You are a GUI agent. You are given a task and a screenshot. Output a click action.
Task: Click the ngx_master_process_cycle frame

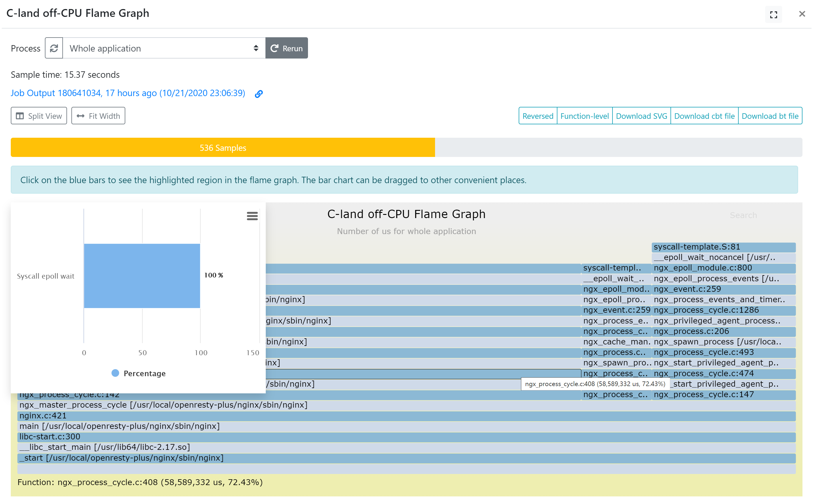point(406,405)
